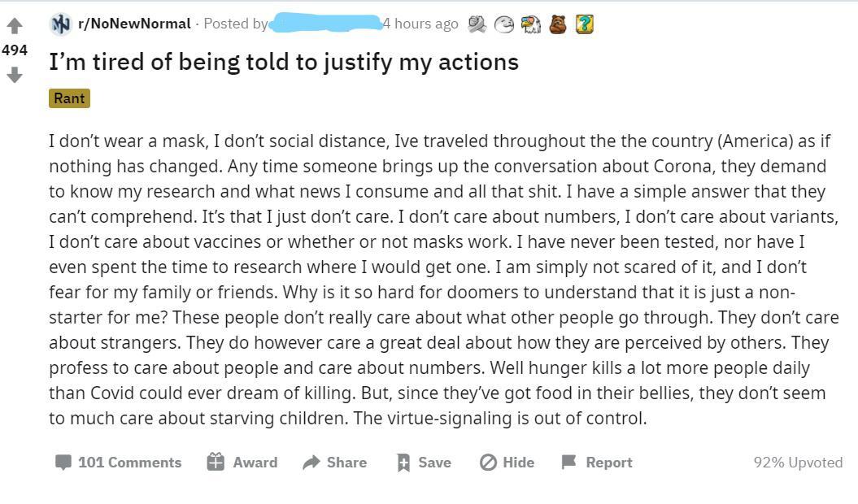The image size is (858, 504).
Task: Click the '4 hours ago' timestamp
Action: (x=421, y=24)
